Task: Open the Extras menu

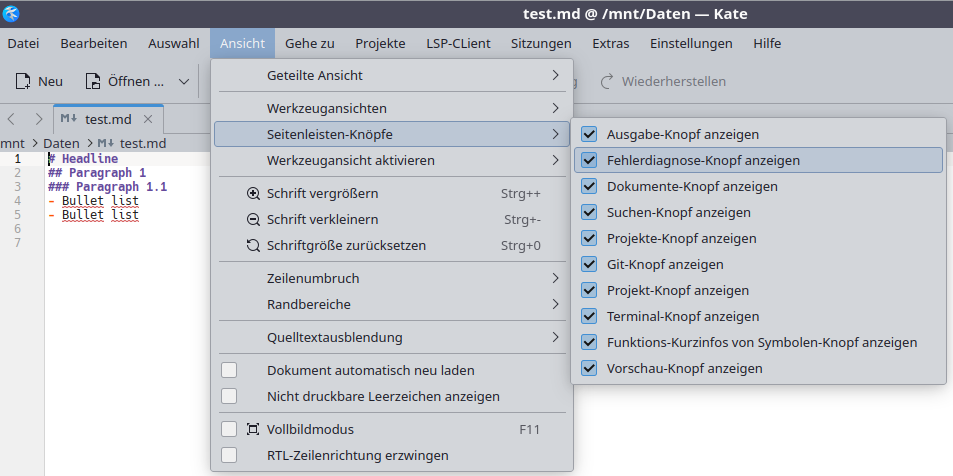Action: [611, 44]
